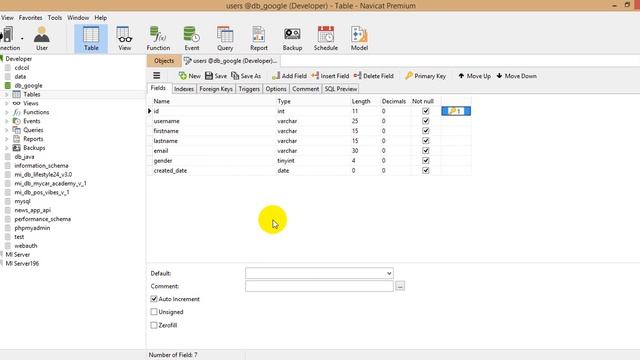The width and height of the screenshot is (640, 360).
Task: Expand the Functions tree node
Action: [7, 112]
